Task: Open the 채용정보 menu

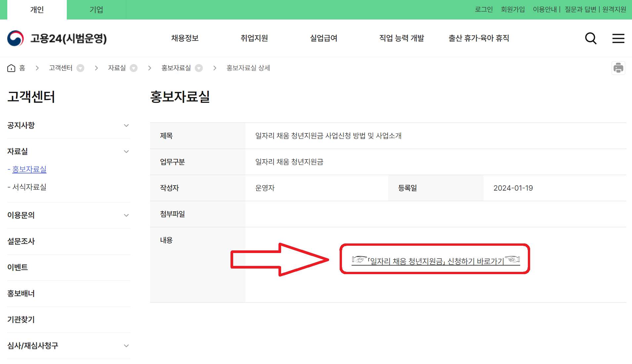Action: [x=185, y=38]
